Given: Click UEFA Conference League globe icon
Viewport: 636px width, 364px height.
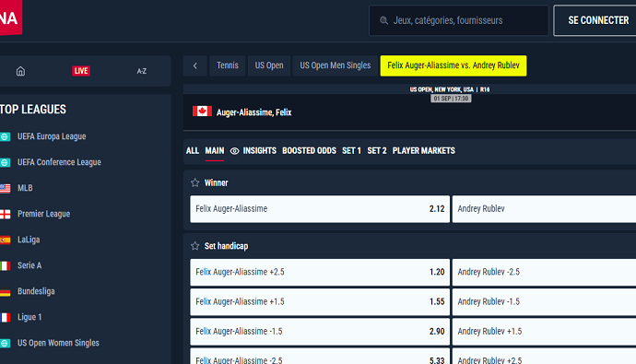Looking at the screenshot, I should click(5, 162).
